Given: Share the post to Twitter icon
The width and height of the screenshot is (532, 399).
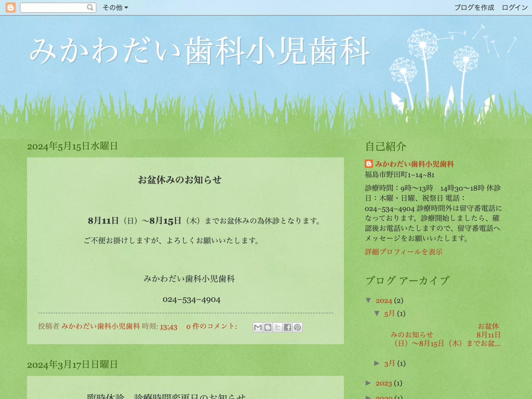Looking at the screenshot, I should pos(278,327).
